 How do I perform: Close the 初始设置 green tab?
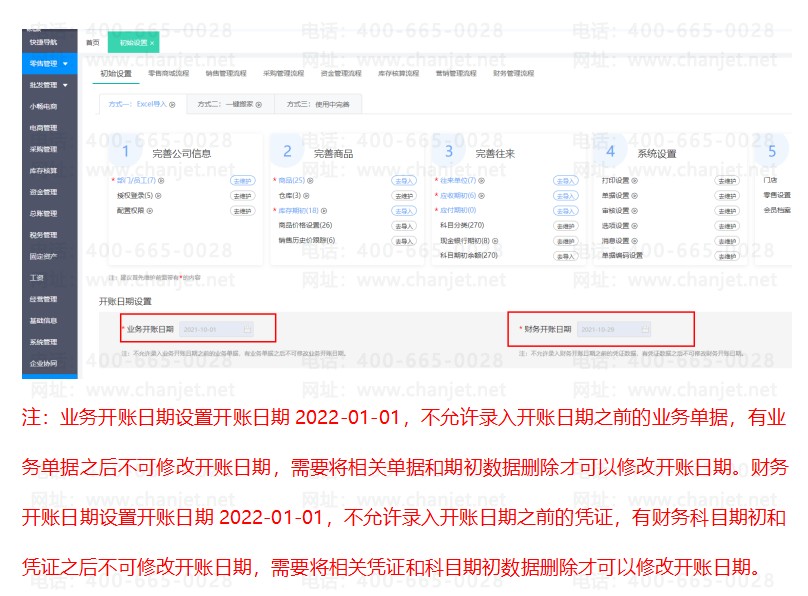pos(152,43)
